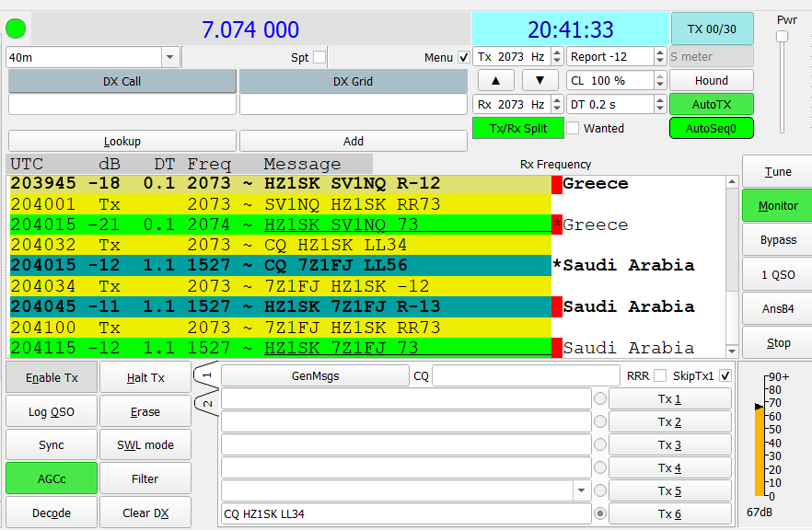Click the Sync button
The height and width of the screenshot is (530, 812).
click(x=52, y=444)
